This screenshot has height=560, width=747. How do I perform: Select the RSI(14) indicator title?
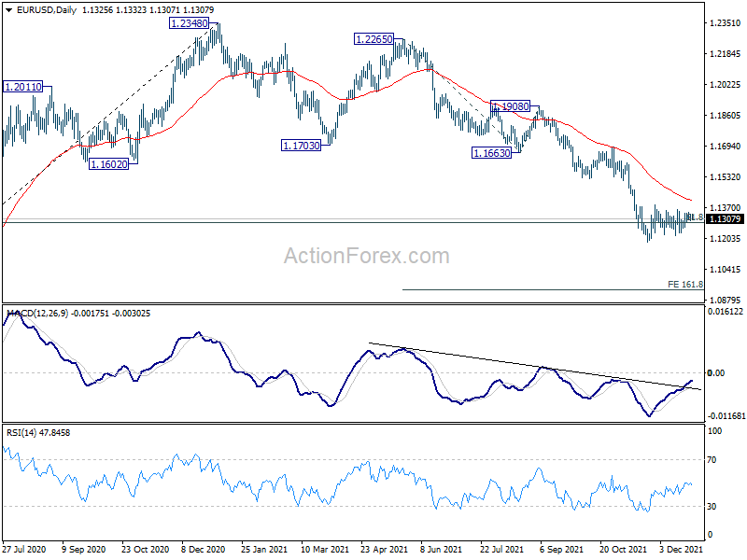(21, 433)
